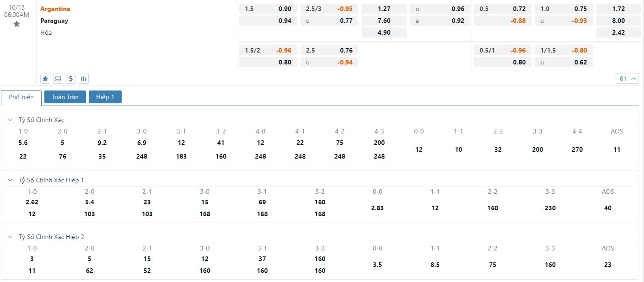
Task: Collapse the Tỷ Số Chính Xác section
Action: (10, 120)
